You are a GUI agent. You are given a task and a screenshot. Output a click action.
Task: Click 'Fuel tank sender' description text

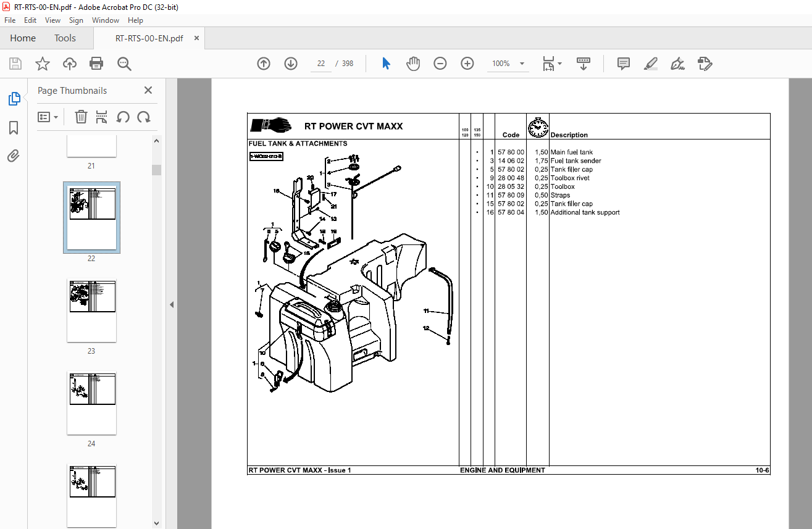[x=576, y=160]
